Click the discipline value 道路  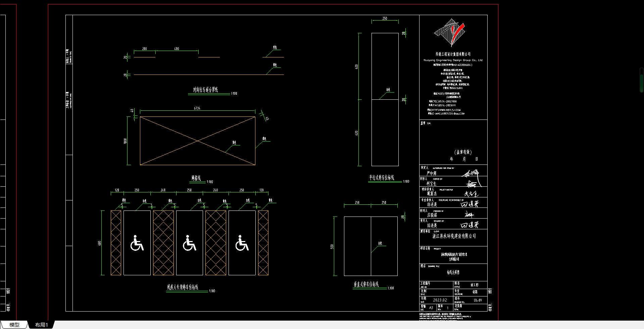[475, 292]
